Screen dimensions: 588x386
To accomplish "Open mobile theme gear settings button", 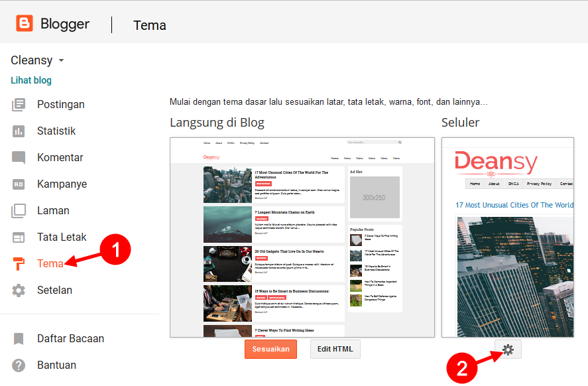I will click(508, 350).
